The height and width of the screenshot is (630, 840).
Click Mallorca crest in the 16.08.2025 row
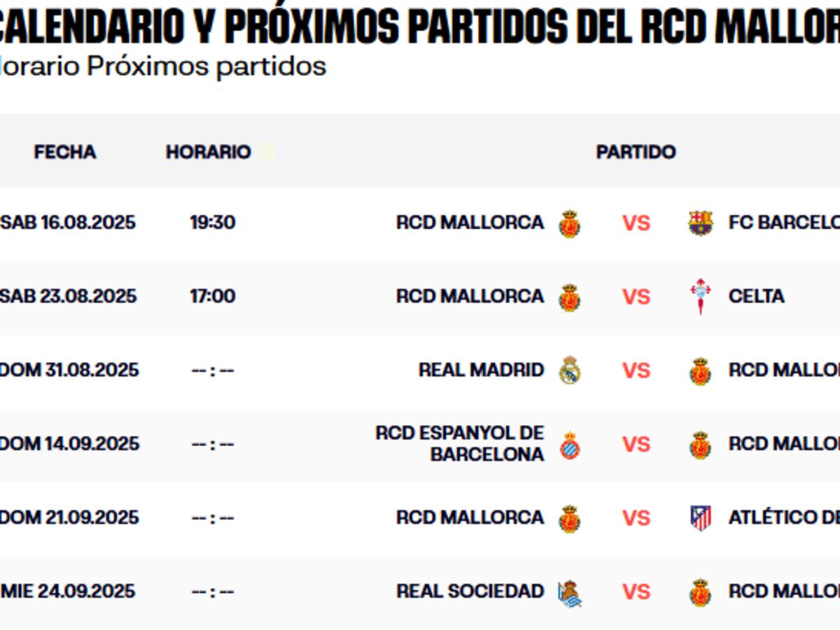(x=570, y=223)
